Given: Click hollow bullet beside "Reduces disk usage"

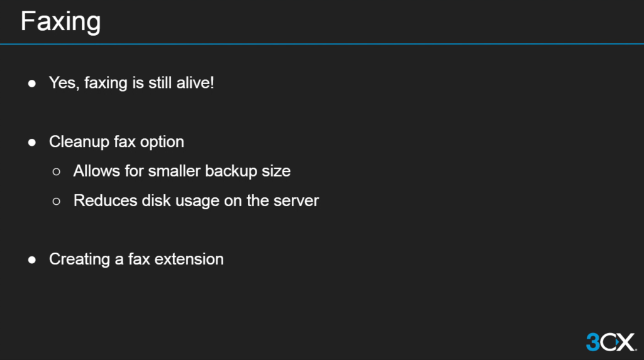Looking at the screenshot, I should 57,202.
